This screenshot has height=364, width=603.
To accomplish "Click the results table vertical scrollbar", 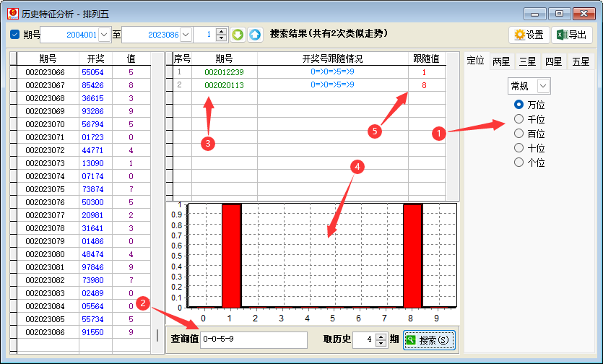I will coord(453,126).
